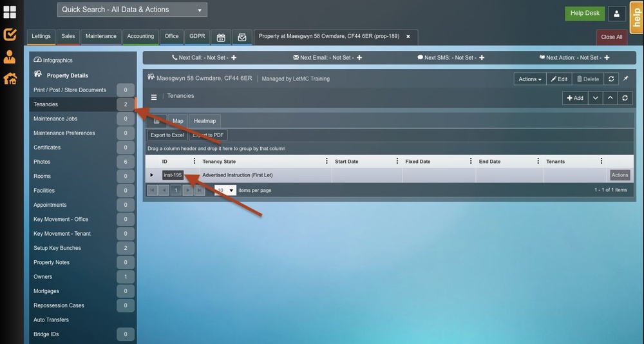This screenshot has width=644, height=344.
Task: Open the orange help side tab
Action: [637, 17]
